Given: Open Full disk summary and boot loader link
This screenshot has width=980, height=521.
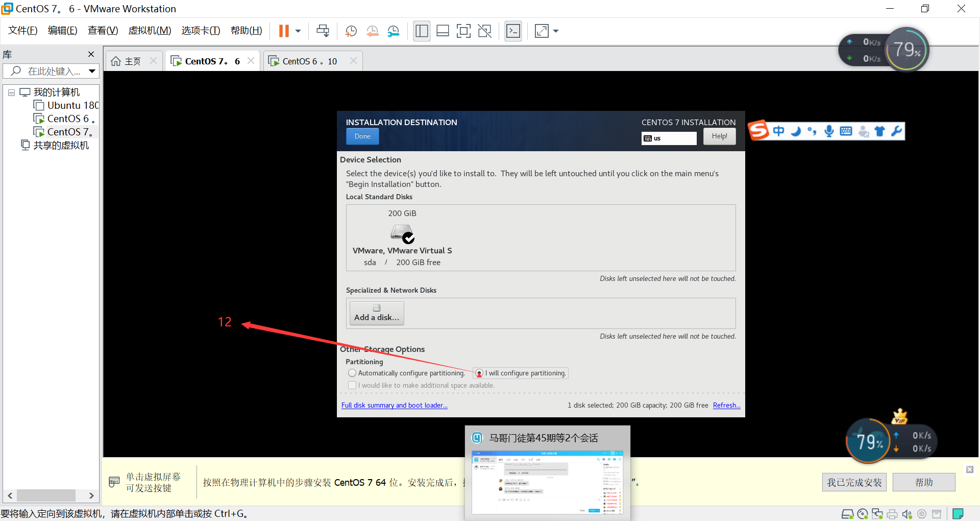Looking at the screenshot, I should click(395, 406).
